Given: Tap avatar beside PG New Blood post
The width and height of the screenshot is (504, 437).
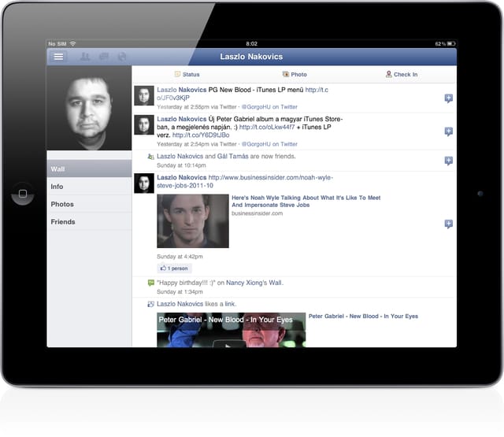Looking at the screenshot, I should 144,95.
